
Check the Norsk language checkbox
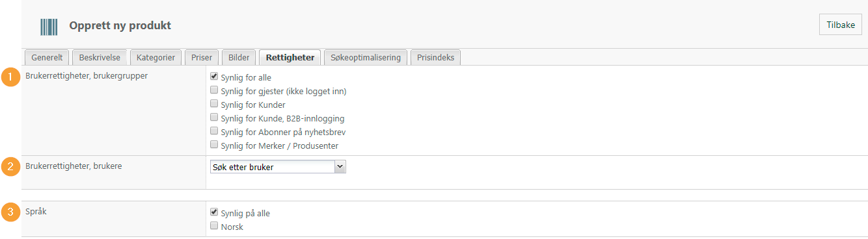point(214,226)
